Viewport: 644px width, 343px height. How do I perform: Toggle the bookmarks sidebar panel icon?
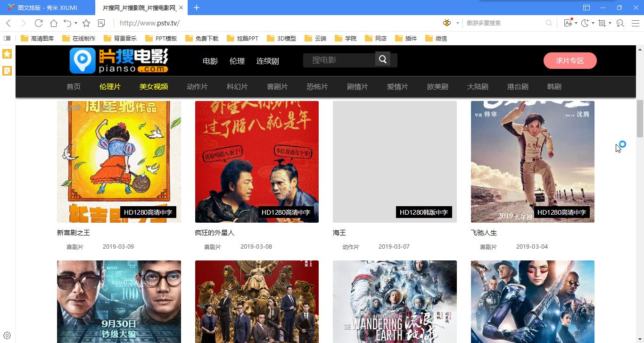tap(7, 38)
